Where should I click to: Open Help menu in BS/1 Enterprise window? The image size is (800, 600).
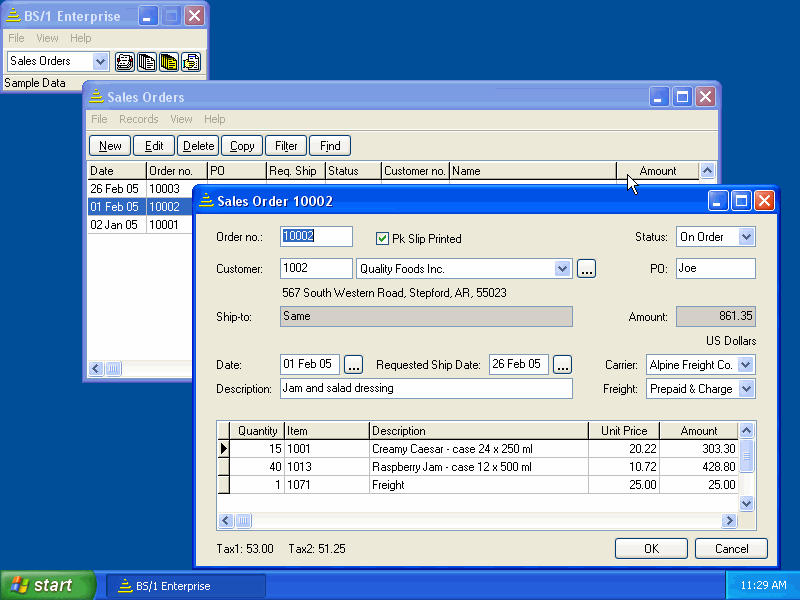point(81,38)
